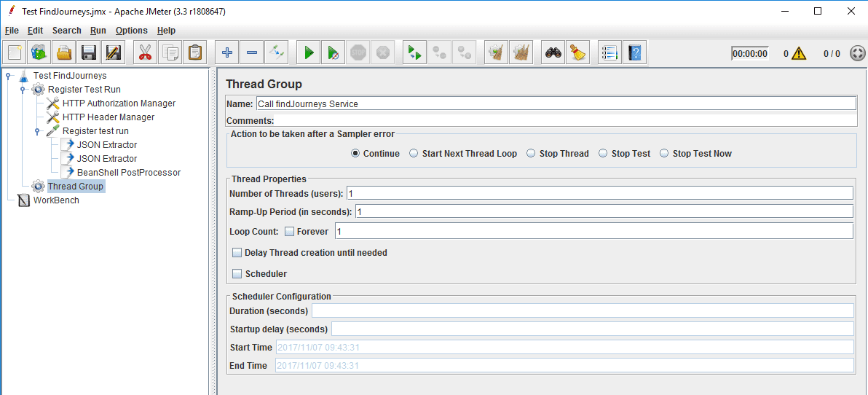The height and width of the screenshot is (395, 868).
Task: Open Help with question mark icon
Action: click(x=634, y=53)
